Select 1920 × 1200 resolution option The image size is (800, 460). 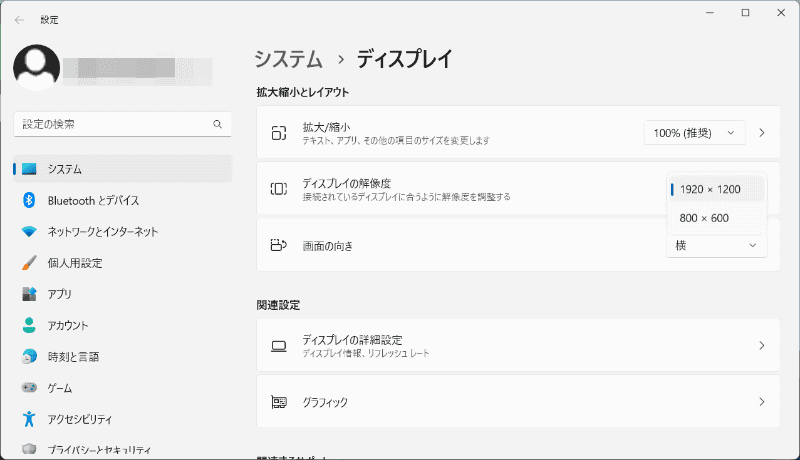coord(716,189)
